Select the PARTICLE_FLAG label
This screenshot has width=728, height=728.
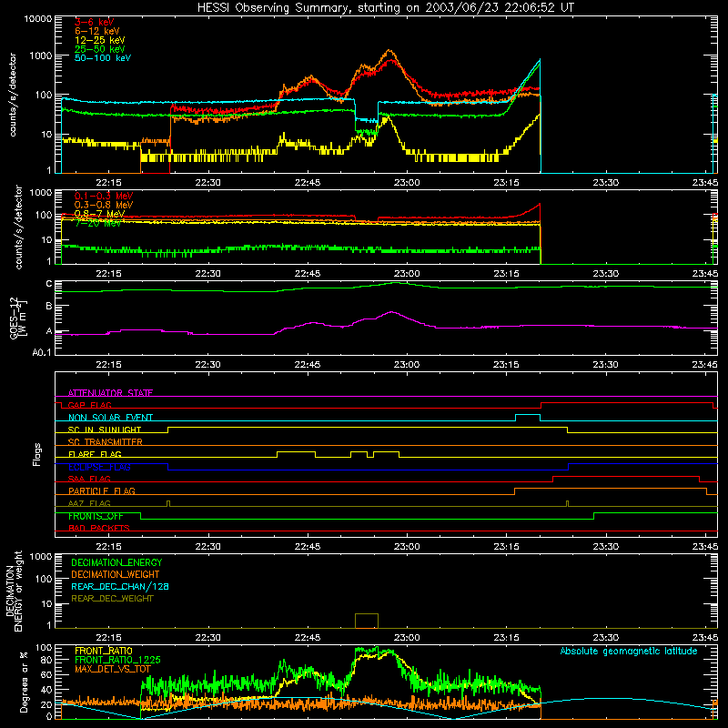point(102,490)
